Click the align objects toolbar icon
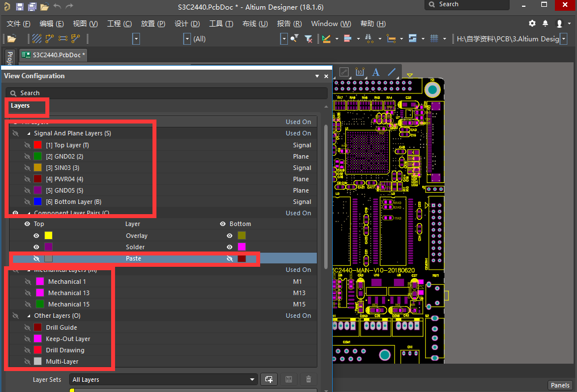The width and height of the screenshot is (577, 392). click(348, 39)
